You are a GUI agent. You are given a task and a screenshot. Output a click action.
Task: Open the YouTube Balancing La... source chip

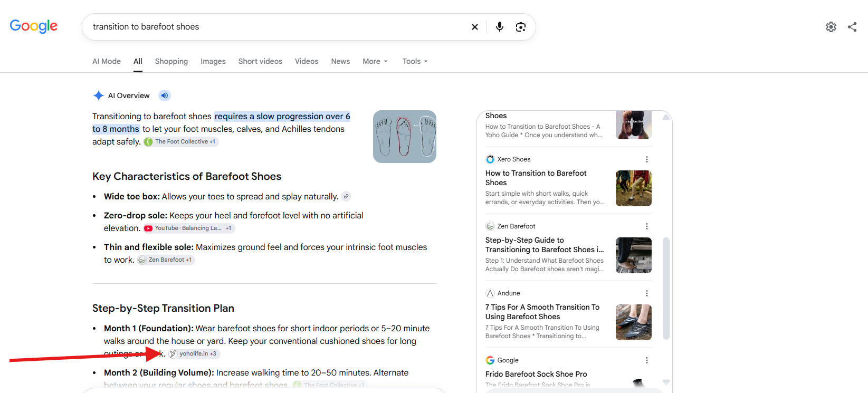pos(189,228)
